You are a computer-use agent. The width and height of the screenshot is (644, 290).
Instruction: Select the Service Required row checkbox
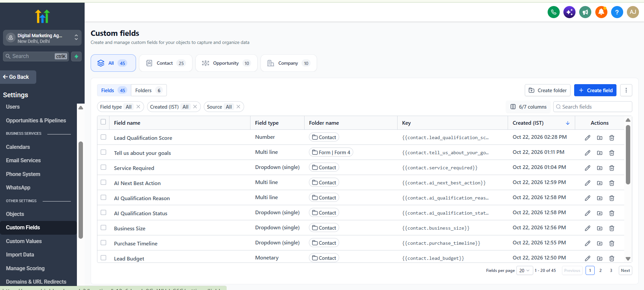(x=103, y=167)
